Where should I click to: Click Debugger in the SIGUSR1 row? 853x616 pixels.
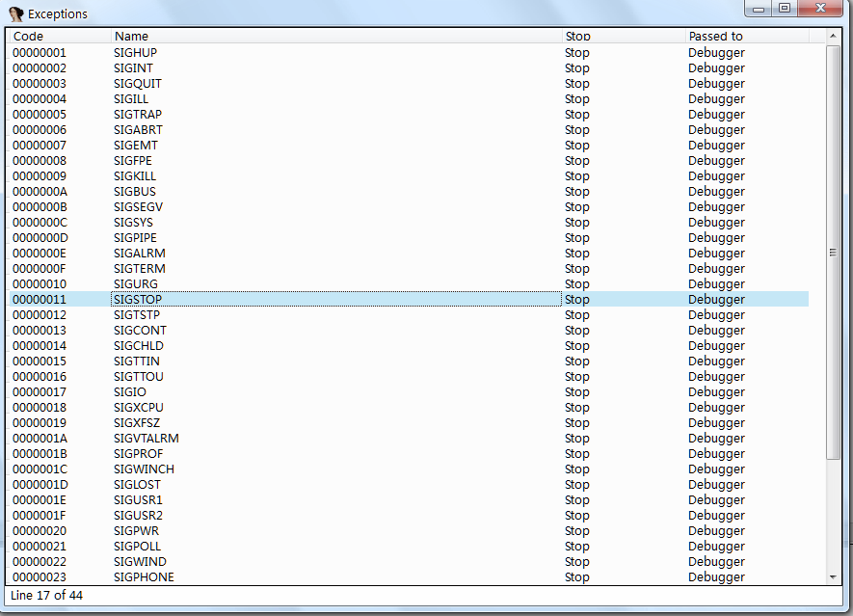[x=716, y=499]
